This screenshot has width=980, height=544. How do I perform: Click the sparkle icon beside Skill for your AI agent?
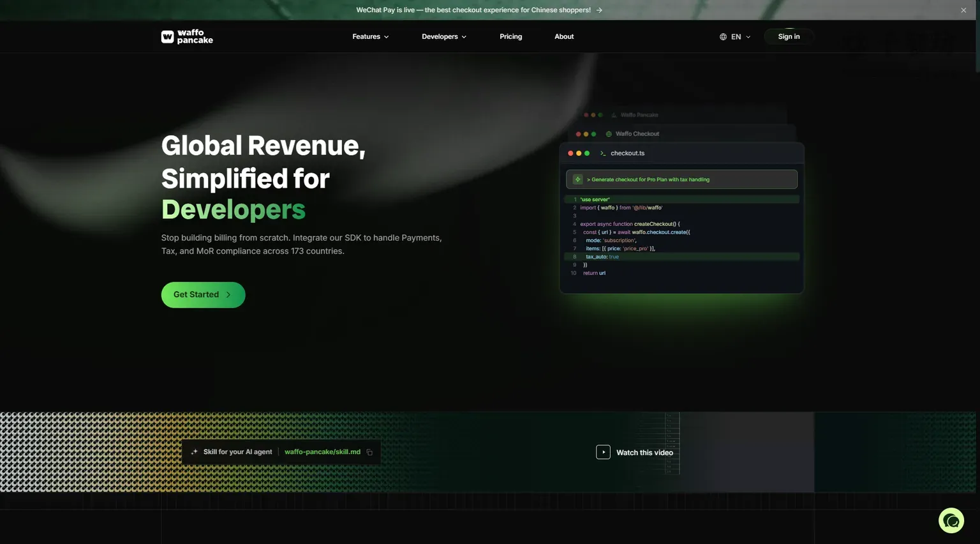(x=194, y=452)
